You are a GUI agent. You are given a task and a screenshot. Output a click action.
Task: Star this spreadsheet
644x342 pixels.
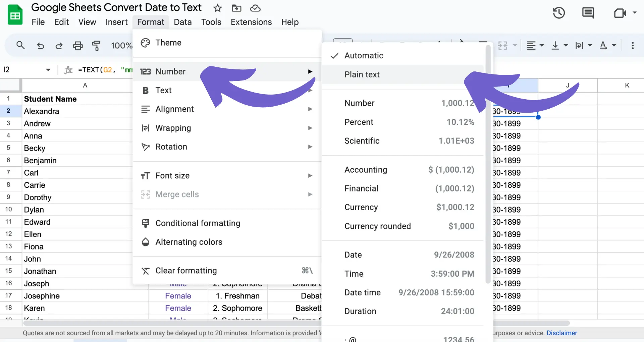coord(218,8)
